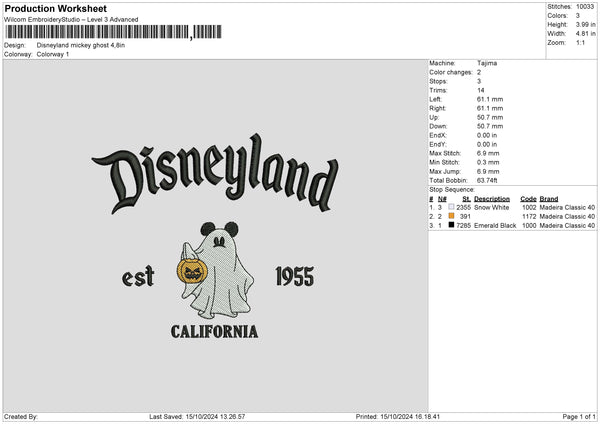Click the Machine value Tajima

coord(487,63)
